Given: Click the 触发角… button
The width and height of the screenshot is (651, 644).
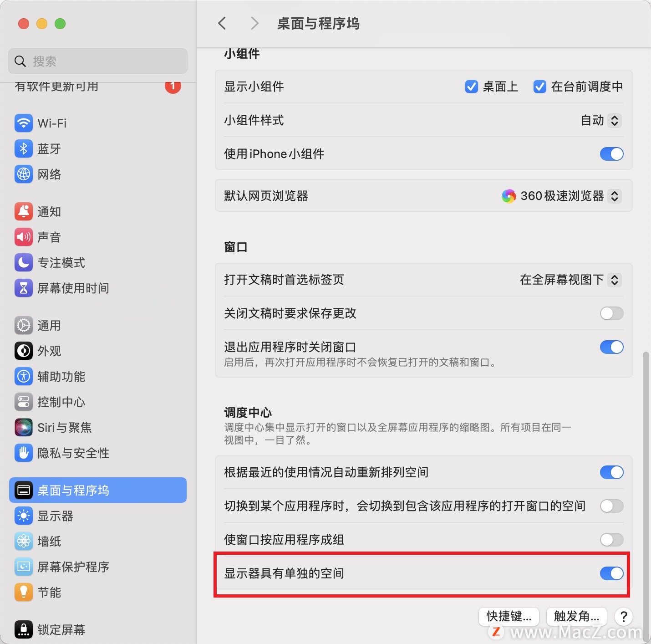Looking at the screenshot, I should pyautogui.click(x=576, y=616).
